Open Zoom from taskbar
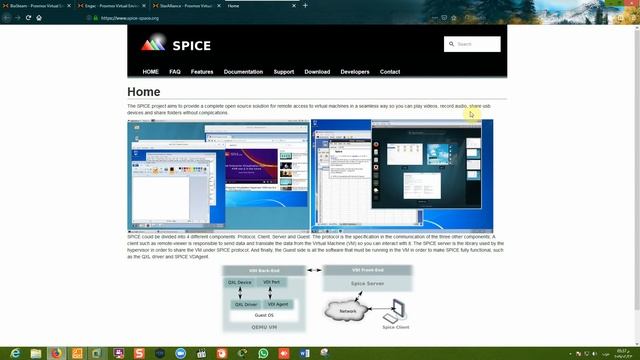 pyautogui.click(x=180, y=353)
